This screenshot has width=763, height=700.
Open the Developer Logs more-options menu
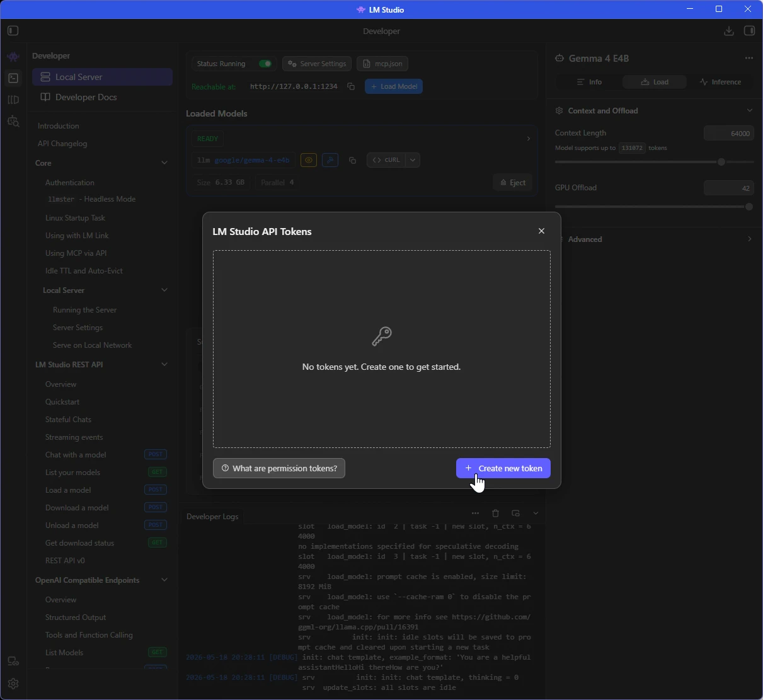475,514
